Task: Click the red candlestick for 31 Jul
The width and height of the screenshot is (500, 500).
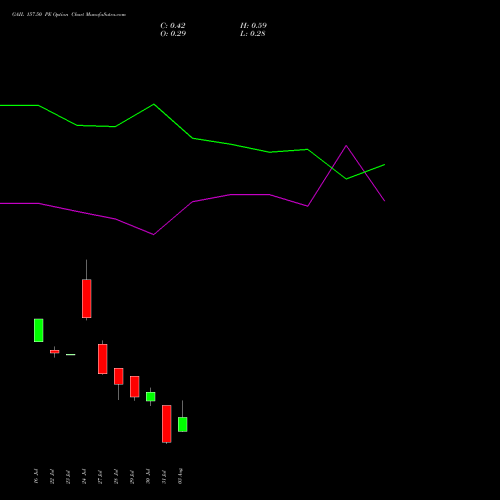Action: click(167, 424)
